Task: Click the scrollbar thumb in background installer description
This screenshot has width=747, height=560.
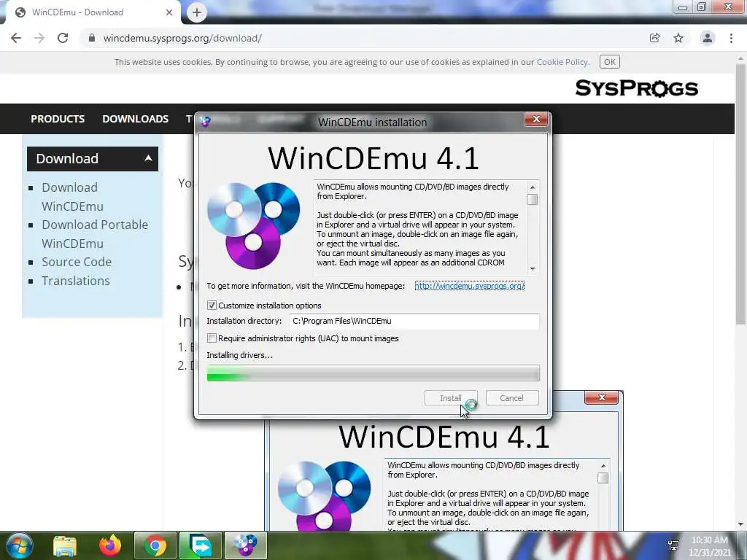Action: pyautogui.click(x=603, y=478)
